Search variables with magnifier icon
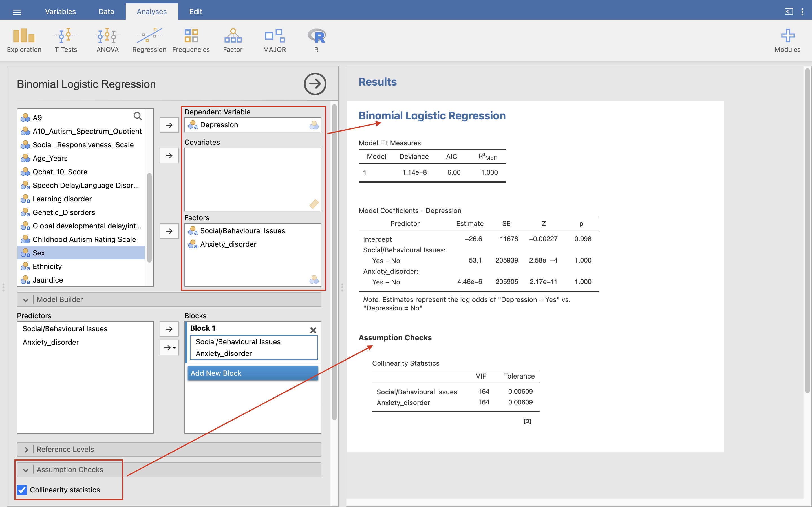812x507 pixels. tap(138, 116)
